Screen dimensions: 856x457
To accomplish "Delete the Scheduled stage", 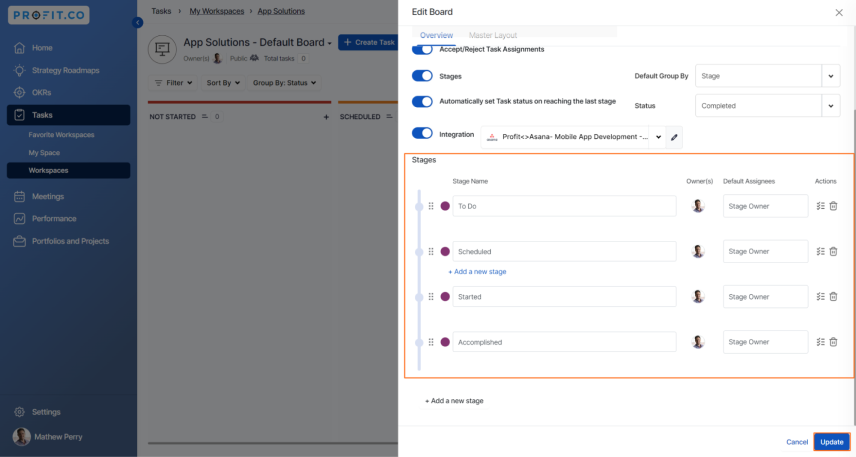I will tap(833, 252).
